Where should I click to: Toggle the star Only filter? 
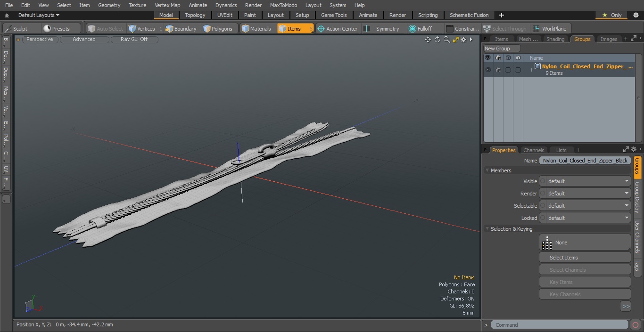pos(611,15)
